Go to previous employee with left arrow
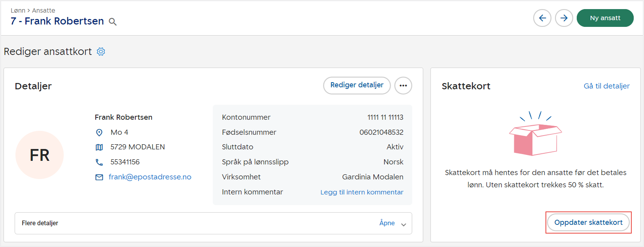The width and height of the screenshot is (644, 247). tap(542, 18)
